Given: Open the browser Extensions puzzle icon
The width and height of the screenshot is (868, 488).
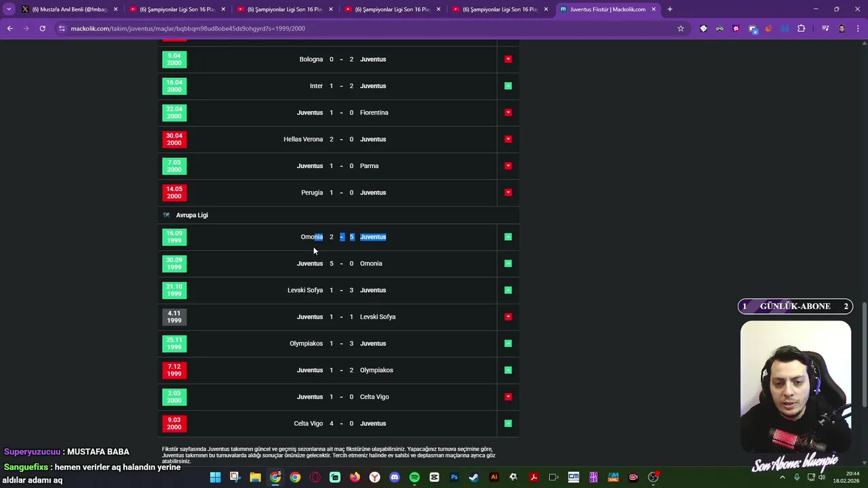Looking at the screenshot, I should point(802,28).
